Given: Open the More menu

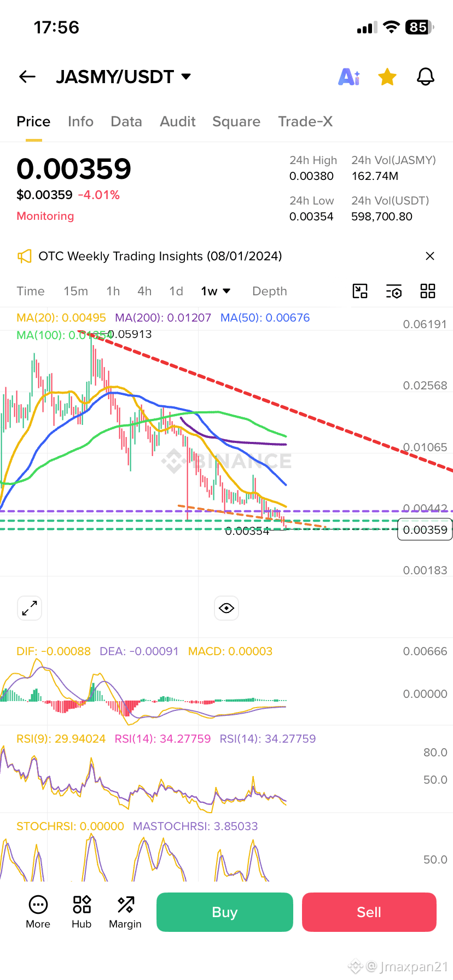Looking at the screenshot, I should [x=38, y=912].
